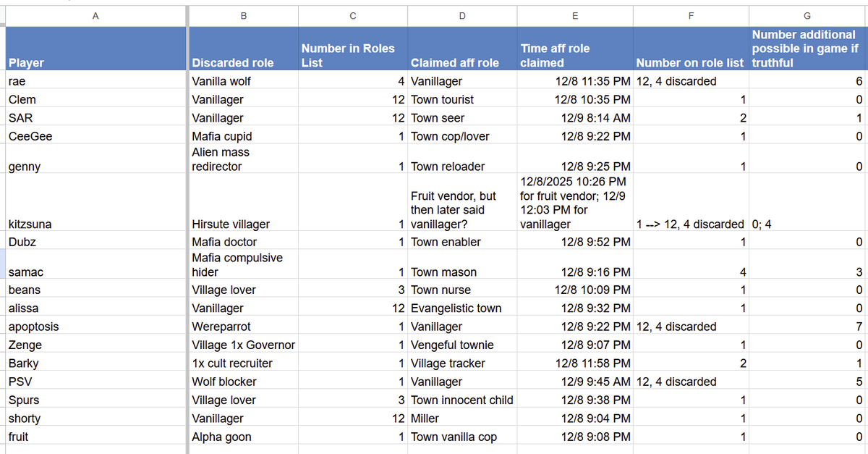The width and height of the screenshot is (868, 454).
Task: Click the "Evangelistic town" cell
Action: click(x=456, y=308)
